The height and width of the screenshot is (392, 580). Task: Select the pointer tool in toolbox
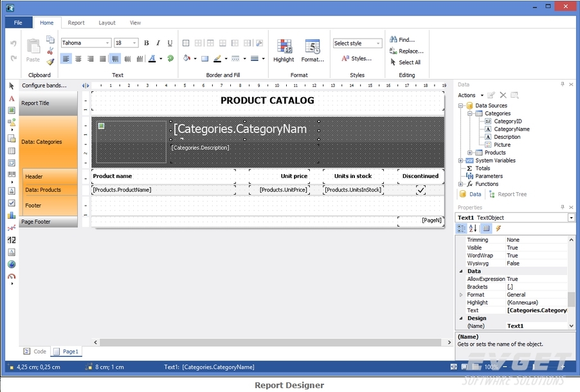pyautogui.click(x=12, y=86)
